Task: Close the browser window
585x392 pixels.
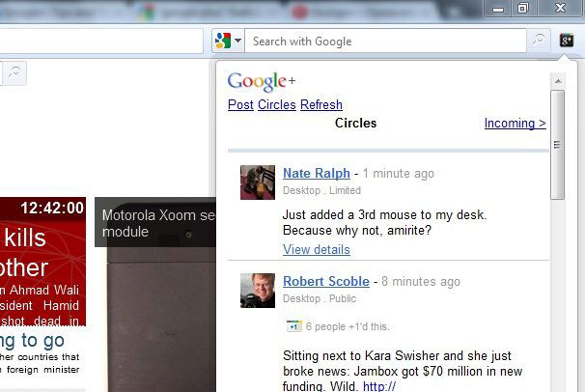Action: (560, 8)
